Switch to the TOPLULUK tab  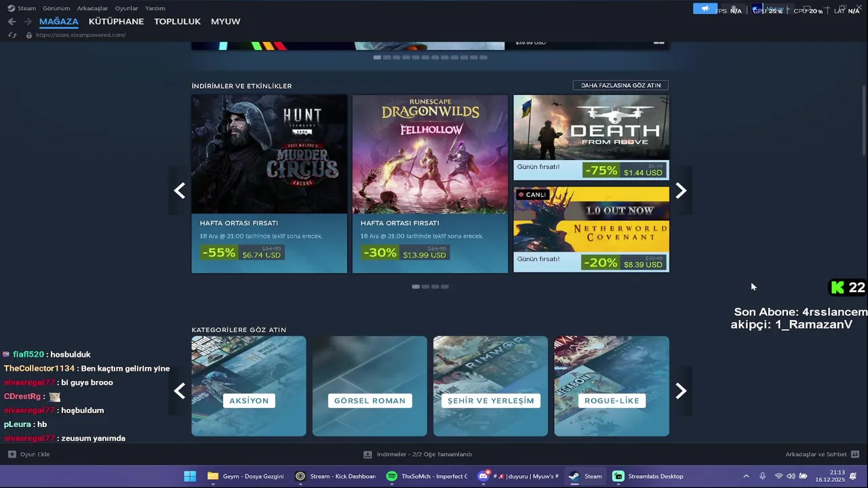click(x=177, y=22)
